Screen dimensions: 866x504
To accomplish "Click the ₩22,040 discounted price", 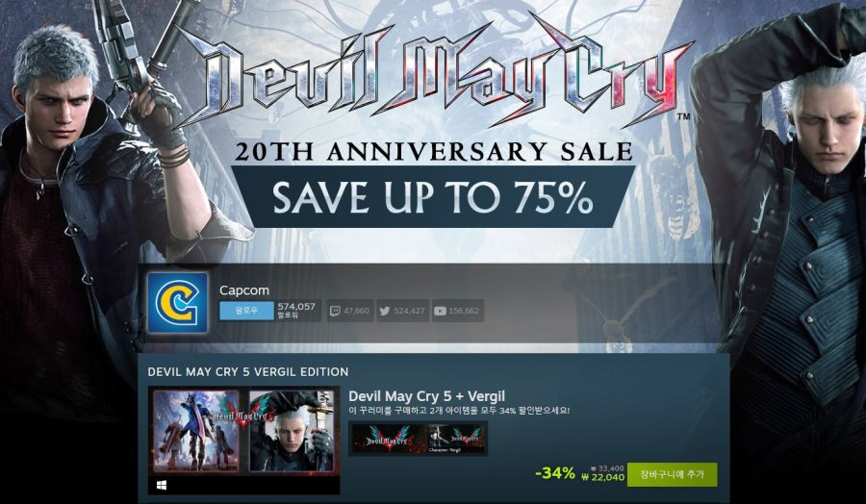I will coord(602,477).
